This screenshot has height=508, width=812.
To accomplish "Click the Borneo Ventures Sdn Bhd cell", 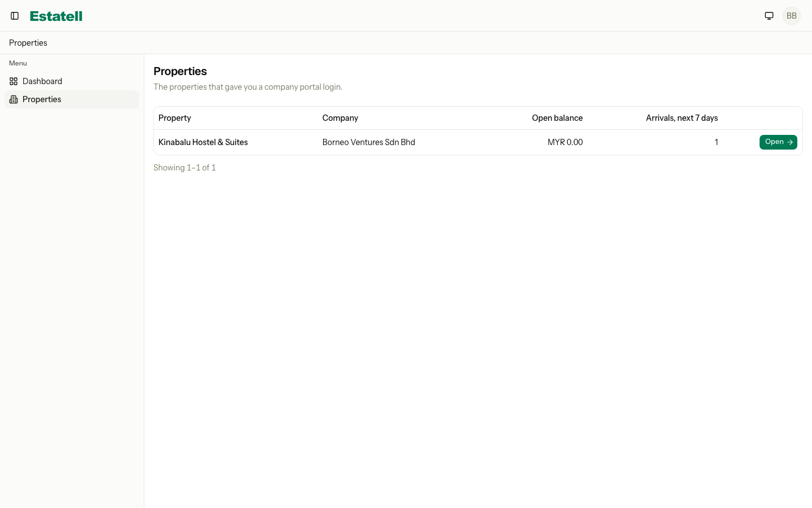I will [369, 142].
